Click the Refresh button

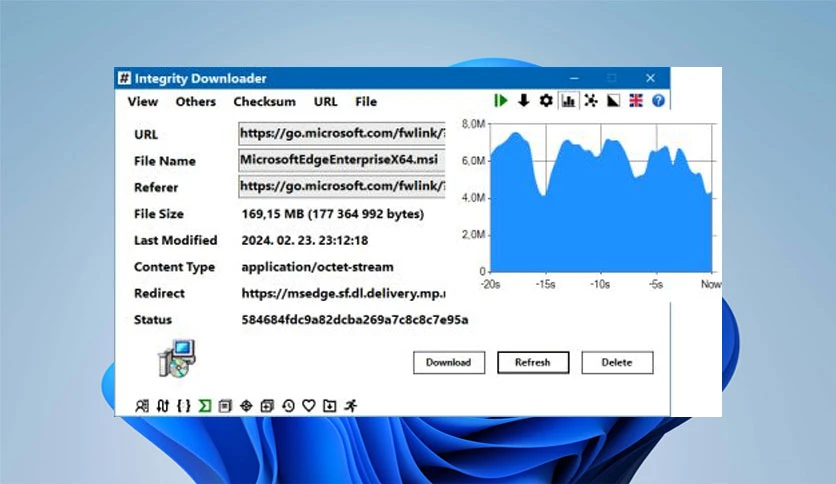coord(533,362)
